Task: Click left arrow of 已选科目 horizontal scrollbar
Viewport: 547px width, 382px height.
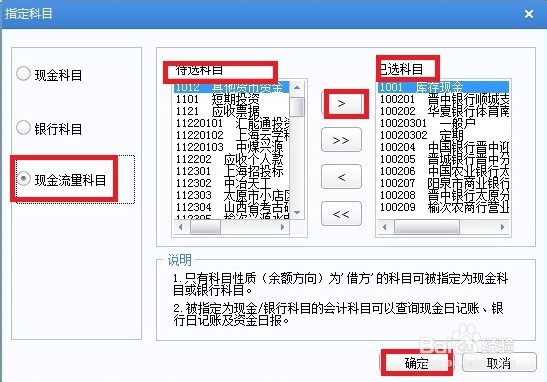Action: click(384, 227)
